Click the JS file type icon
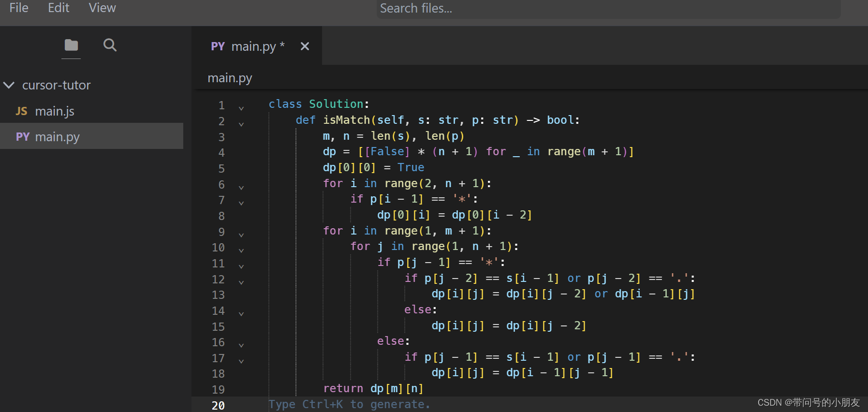 (x=21, y=111)
